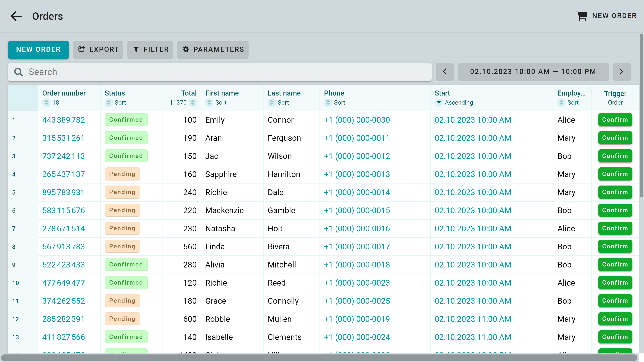Go to previous date range

pos(444,72)
